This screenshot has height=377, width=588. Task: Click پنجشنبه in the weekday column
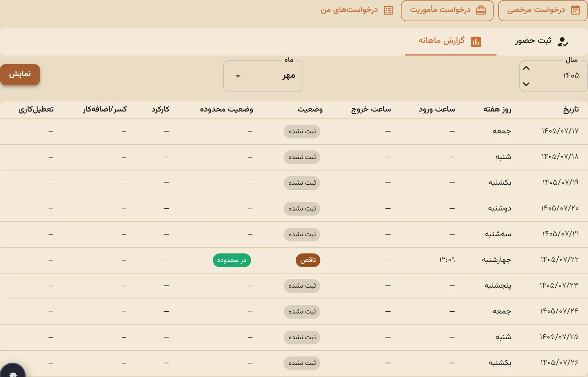pyautogui.click(x=498, y=286)
